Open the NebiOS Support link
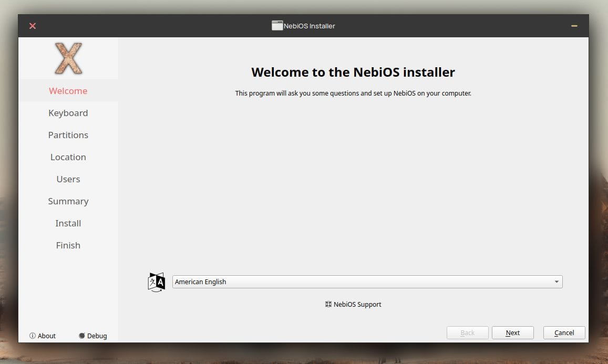The height and width of the screenshot is (364, 608). point(353,304)
